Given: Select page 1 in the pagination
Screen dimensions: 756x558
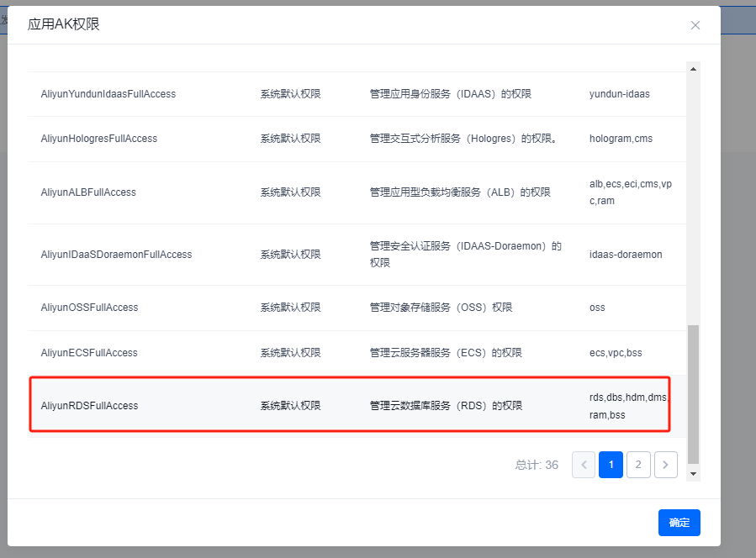Looking at the screenshot, I should click(611, 465).
